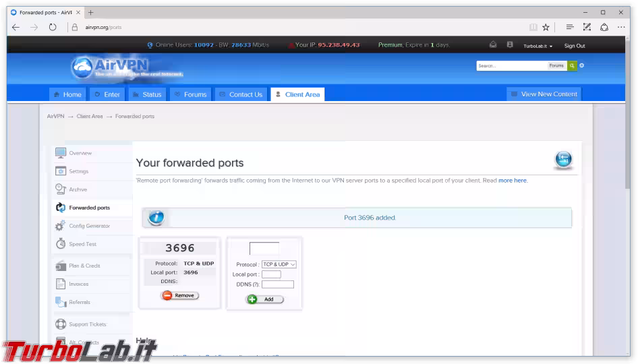Click the Share icon in browser toolbar
The height and width of the screenshot is (364, 638).
604,27
